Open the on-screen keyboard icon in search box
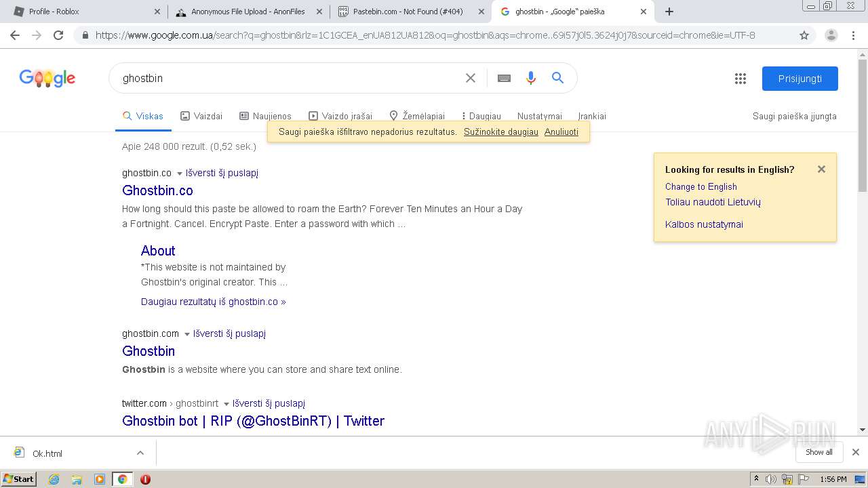This screenshot has width=868, height=488. pyautogui.click(x=504, y=78)
